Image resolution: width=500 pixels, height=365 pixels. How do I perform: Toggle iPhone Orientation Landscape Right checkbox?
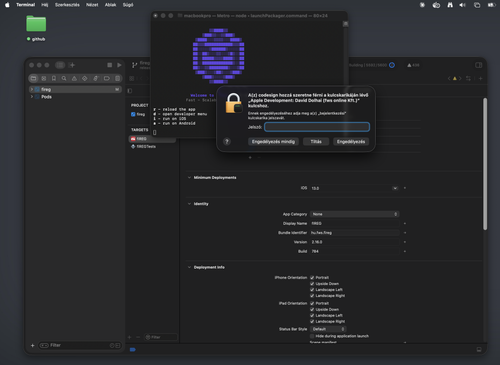point(312,296)
